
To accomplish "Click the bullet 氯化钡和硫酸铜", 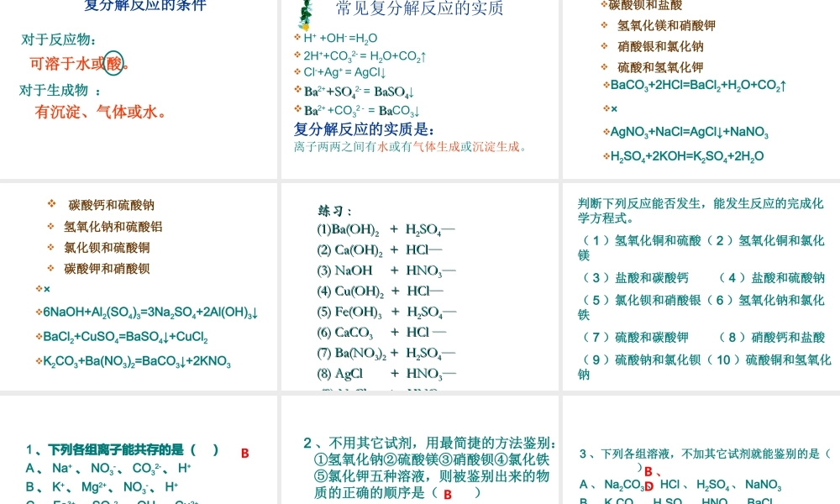I will point(108,248).
